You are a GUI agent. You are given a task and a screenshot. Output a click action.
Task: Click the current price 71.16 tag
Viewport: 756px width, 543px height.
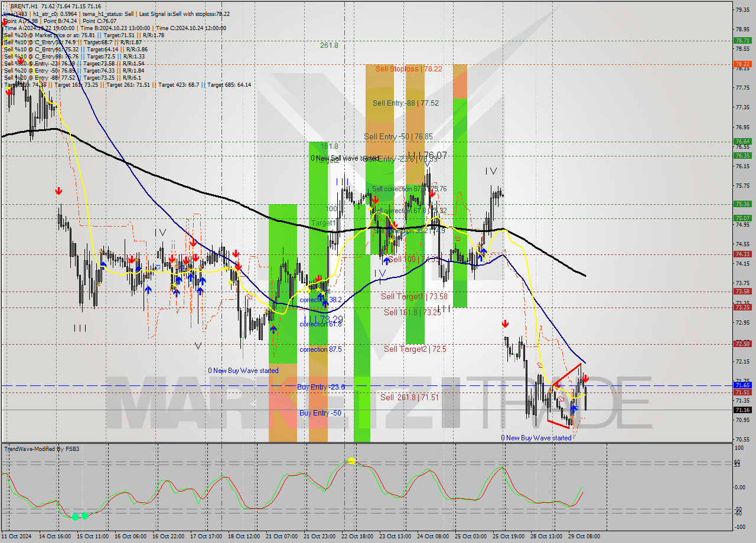[742, 410]
